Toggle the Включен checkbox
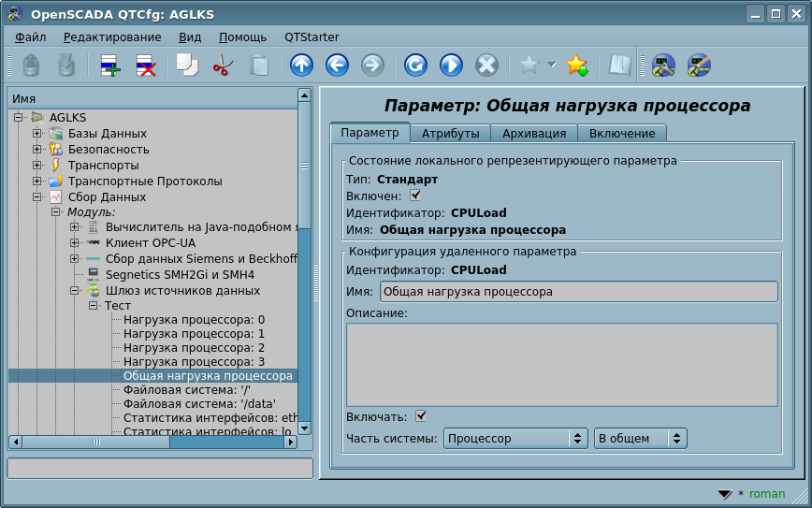The image size is (812, 508). [x=414, y=196]
